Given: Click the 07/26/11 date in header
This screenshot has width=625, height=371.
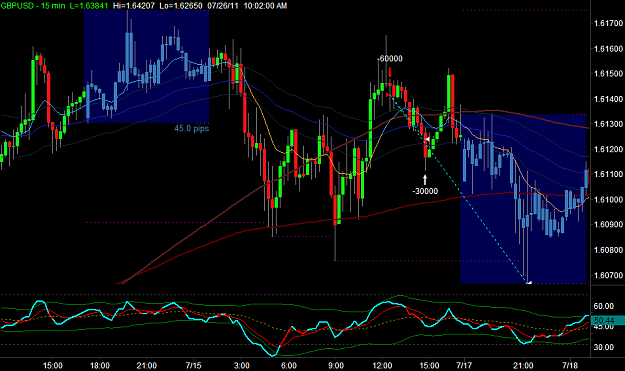Looking at the screenshot, I should [x=222, y=6].
